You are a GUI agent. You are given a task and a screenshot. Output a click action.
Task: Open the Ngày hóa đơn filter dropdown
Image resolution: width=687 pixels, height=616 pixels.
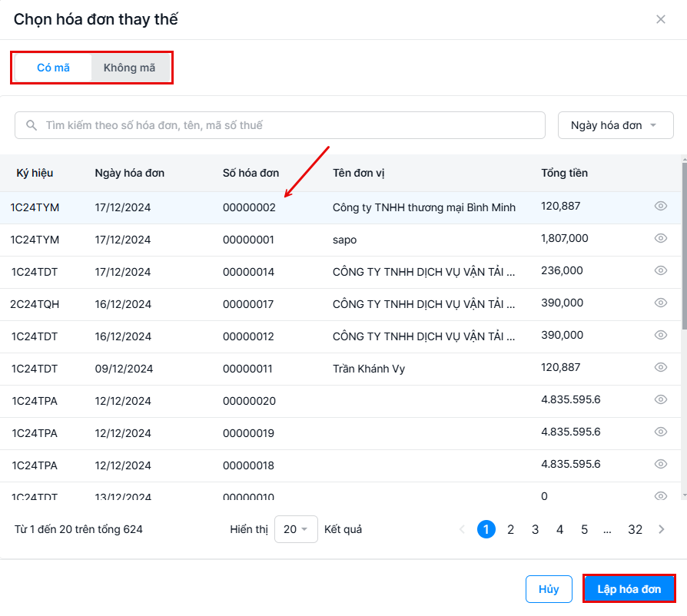coord(615,125)
